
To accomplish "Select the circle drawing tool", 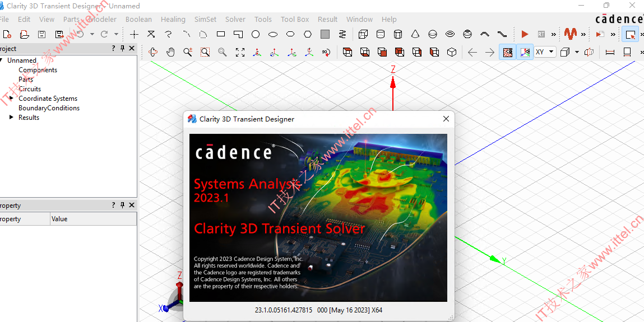I will [x=256, y=35].
